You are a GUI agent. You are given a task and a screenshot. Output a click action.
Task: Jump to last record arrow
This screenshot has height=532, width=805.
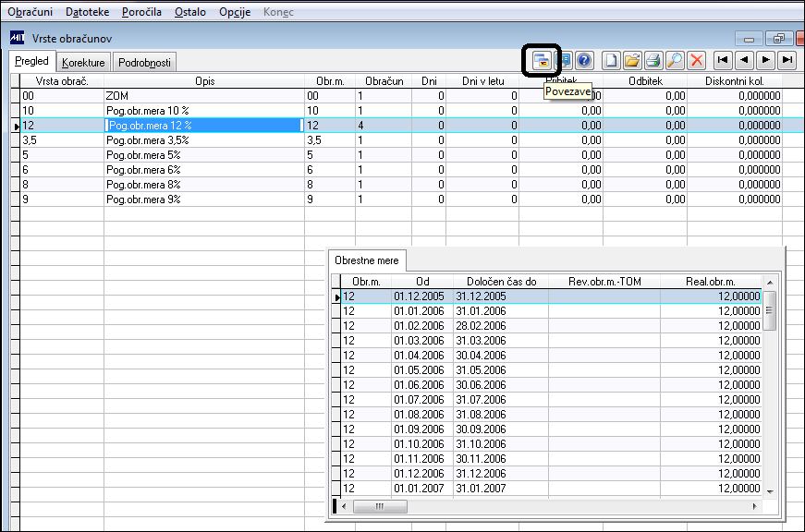[x=787, y=61]
